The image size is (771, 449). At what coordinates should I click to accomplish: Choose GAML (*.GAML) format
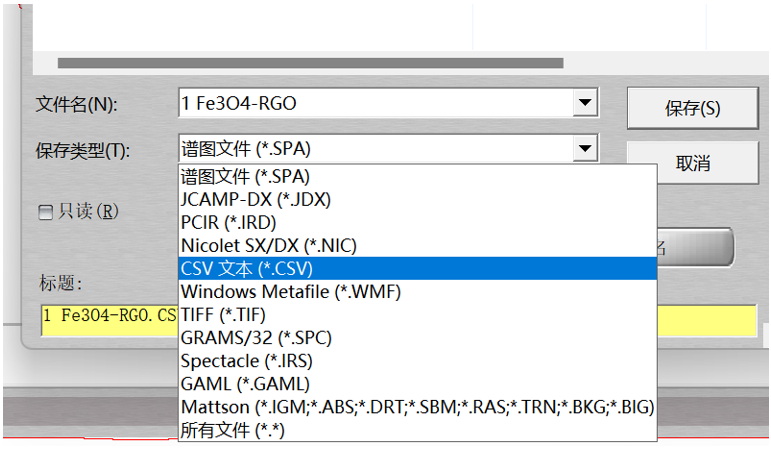pos(417,384)
